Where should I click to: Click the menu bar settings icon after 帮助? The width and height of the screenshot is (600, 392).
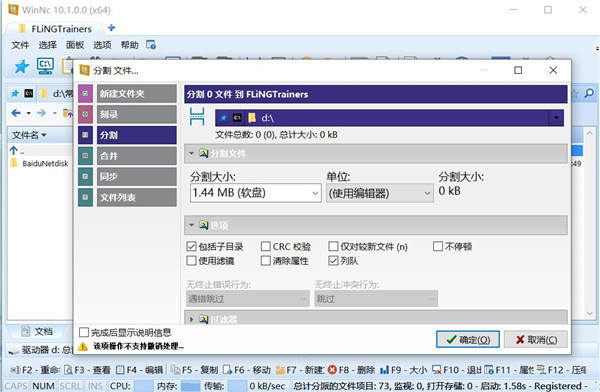151,45
